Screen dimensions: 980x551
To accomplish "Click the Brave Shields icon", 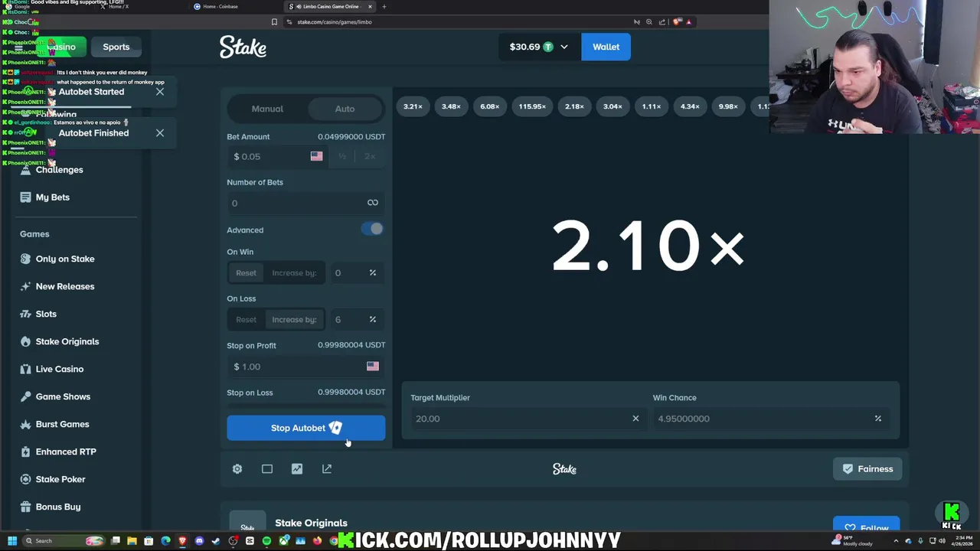I will [x=676, y=22].
